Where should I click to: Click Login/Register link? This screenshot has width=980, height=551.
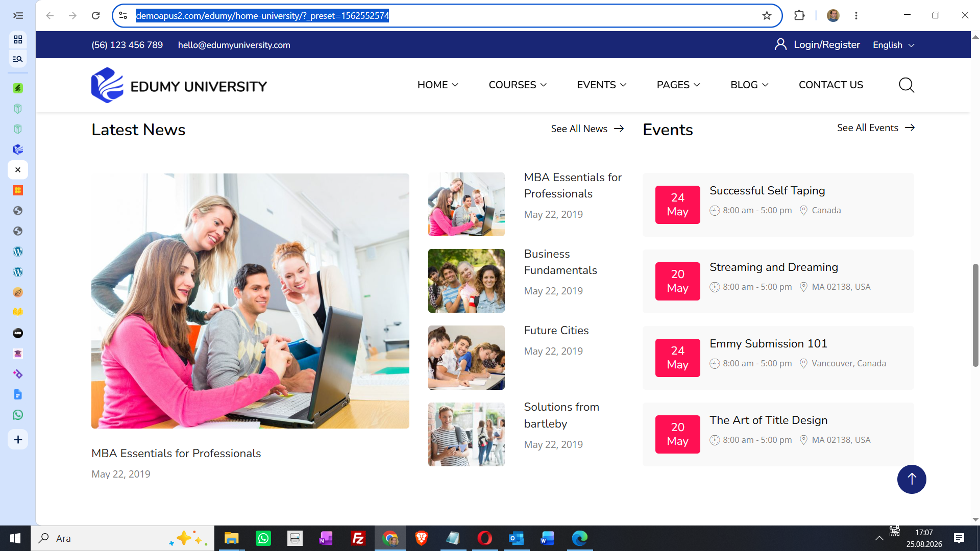(x=817, y=45)
